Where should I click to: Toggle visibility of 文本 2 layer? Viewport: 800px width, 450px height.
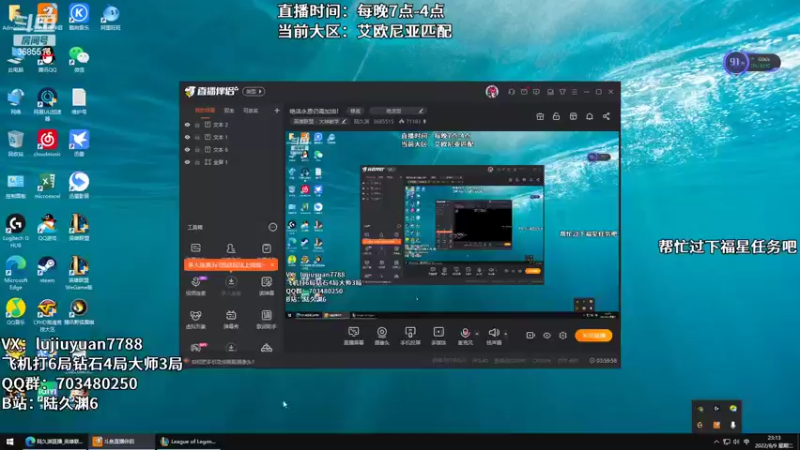click(x=187, y=124)
